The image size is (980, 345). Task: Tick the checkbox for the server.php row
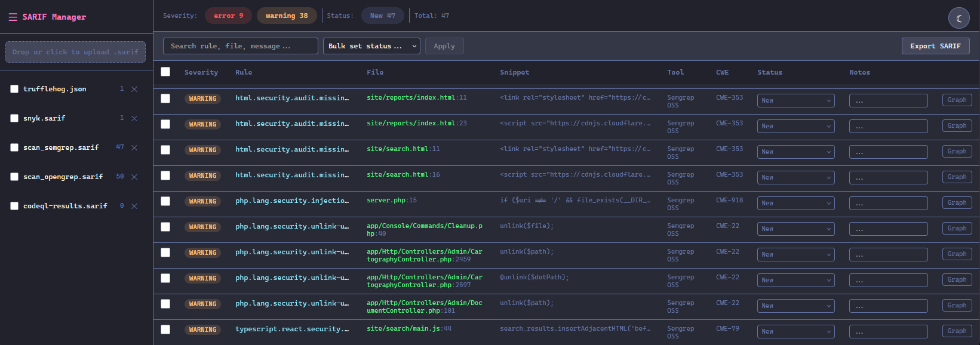pos(165,201)
